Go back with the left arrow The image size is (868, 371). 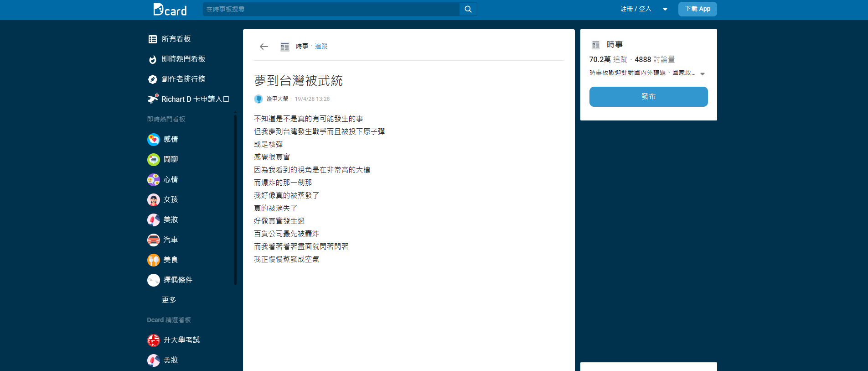tap(263, 47)
